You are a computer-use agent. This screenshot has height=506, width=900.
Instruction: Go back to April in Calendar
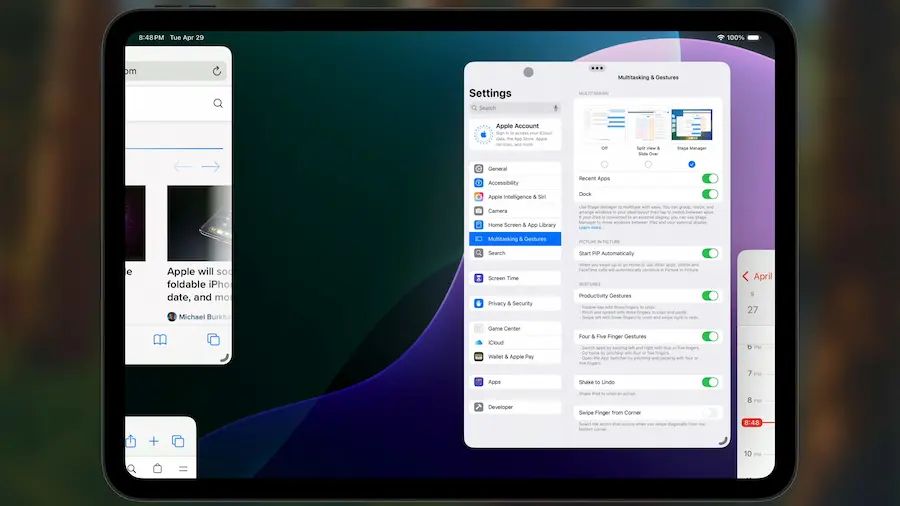click(757, 276)
